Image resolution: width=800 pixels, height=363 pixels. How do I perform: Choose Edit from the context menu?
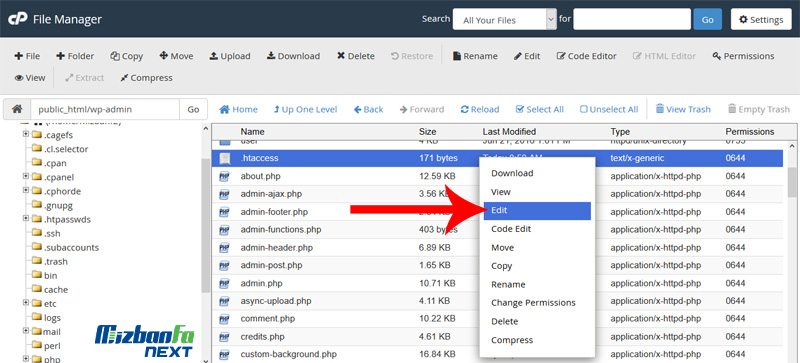(x=537, y=211)
